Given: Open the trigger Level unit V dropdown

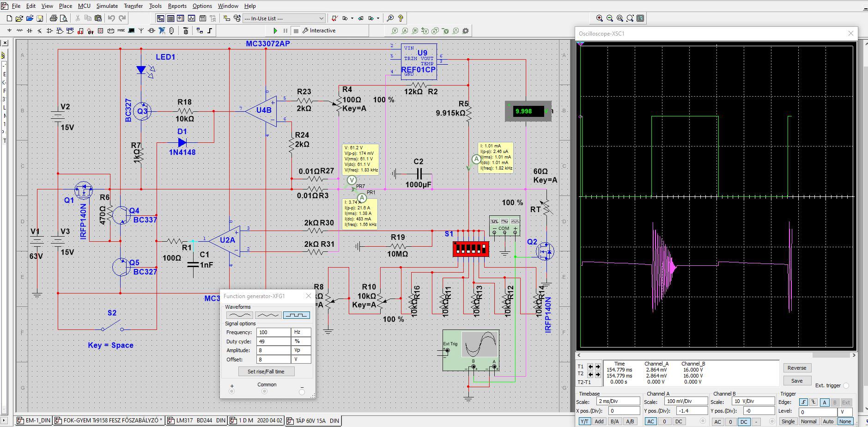Looking at the screenshot, I should [x=845, y=412].
